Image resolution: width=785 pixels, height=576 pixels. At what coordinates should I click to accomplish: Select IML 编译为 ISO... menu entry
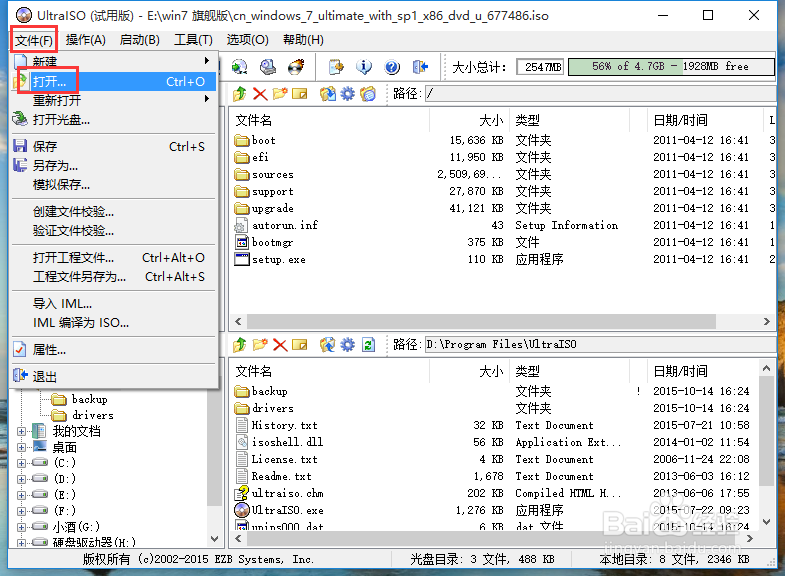114,323
